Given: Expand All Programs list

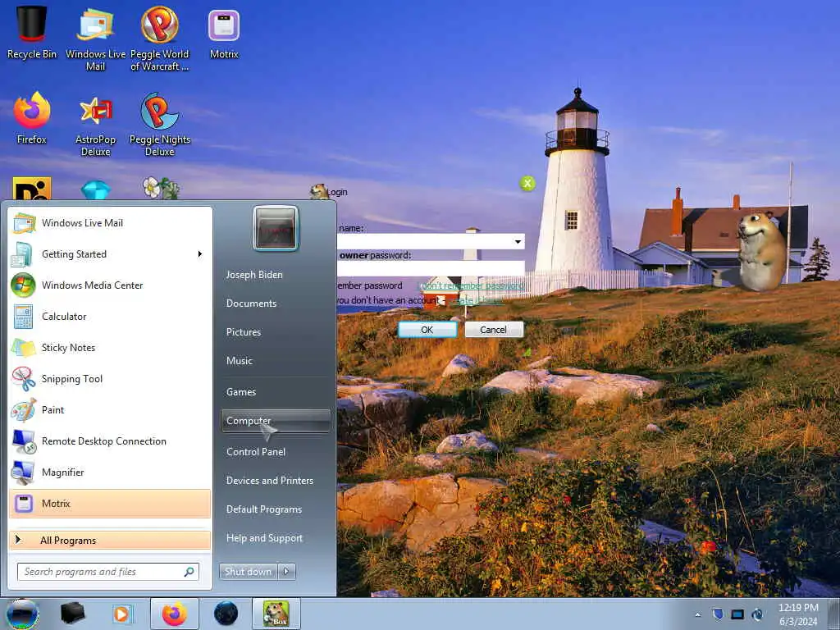Looking at the screenshot, I should click(x=111, y=540).
